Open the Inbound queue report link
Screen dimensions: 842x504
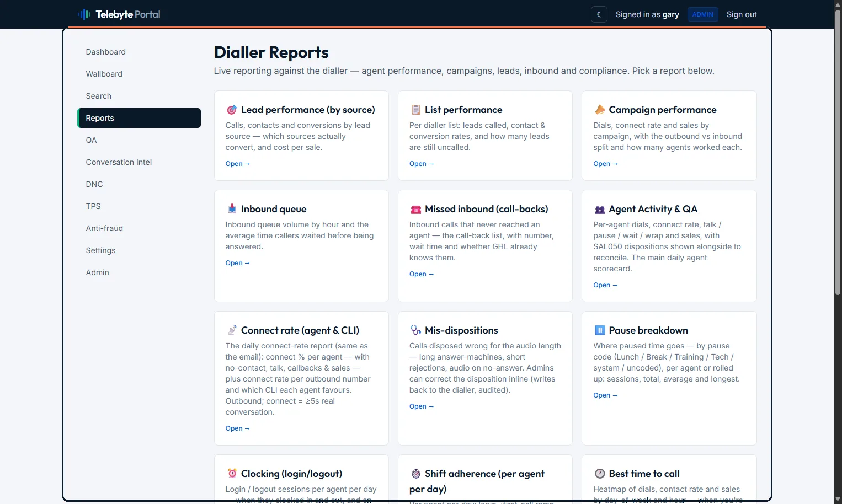(238, 263)
